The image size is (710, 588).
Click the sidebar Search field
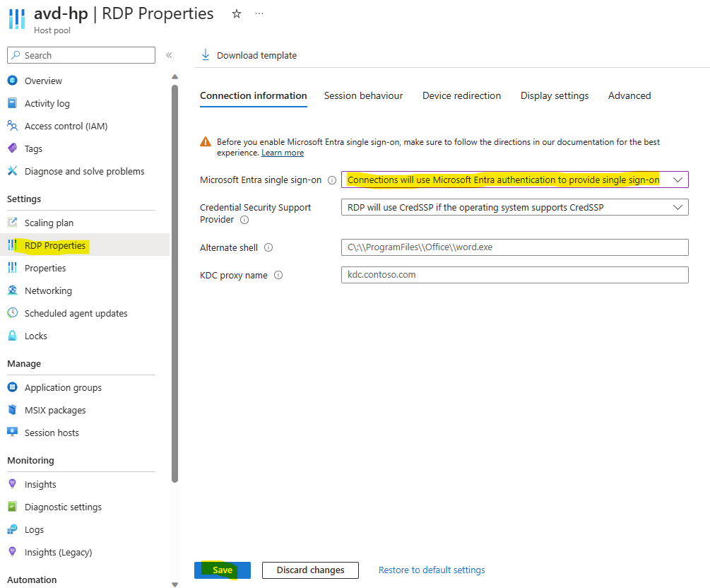coord(81,55)
